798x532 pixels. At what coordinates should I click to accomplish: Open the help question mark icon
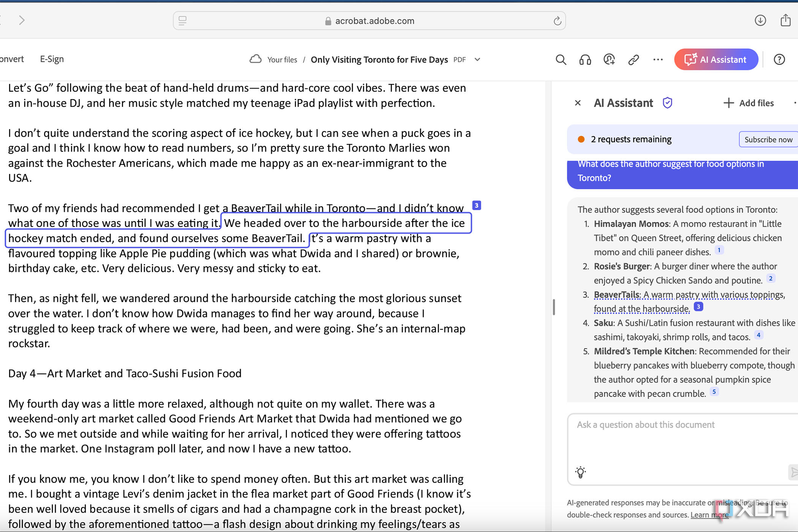[x=779, y=60]
